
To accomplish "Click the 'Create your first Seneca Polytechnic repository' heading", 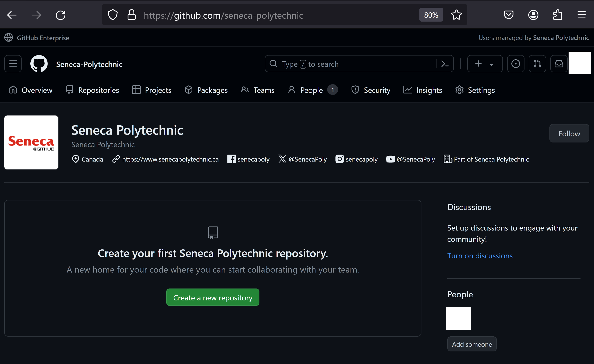I will point(213,253).
